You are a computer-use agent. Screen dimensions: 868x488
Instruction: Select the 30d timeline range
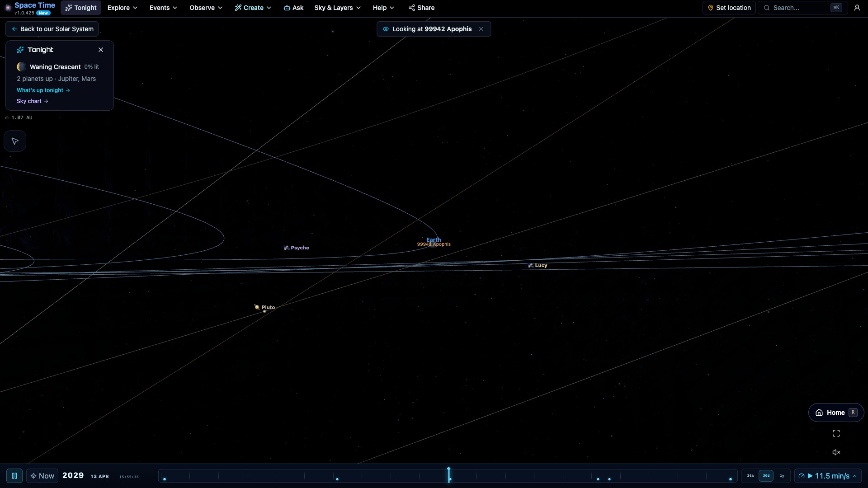click(x=766, y=476)
